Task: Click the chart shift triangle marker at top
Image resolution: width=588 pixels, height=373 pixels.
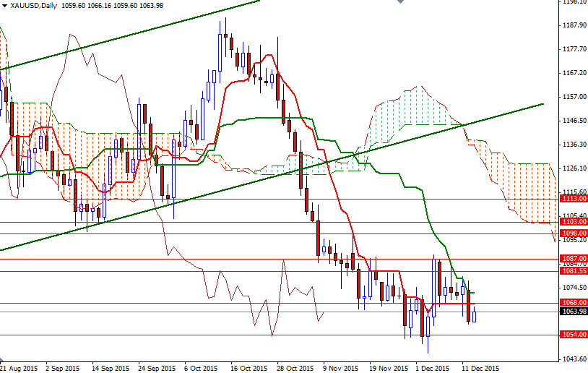Action: point(401,3)
